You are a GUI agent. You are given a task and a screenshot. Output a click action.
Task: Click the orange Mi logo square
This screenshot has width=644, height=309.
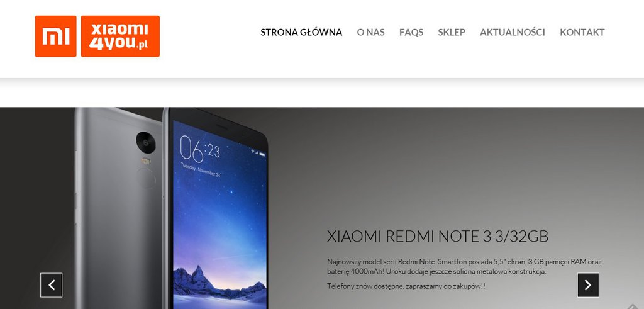[55, 36]
